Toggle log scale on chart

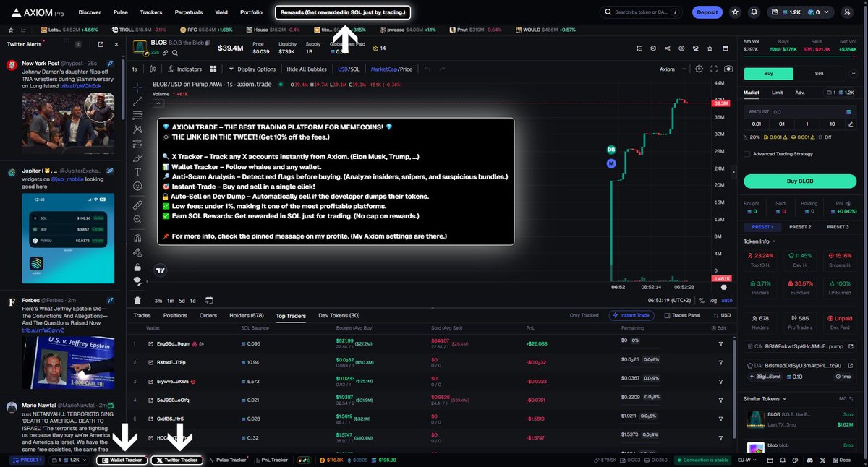click(x=712, y=300)
